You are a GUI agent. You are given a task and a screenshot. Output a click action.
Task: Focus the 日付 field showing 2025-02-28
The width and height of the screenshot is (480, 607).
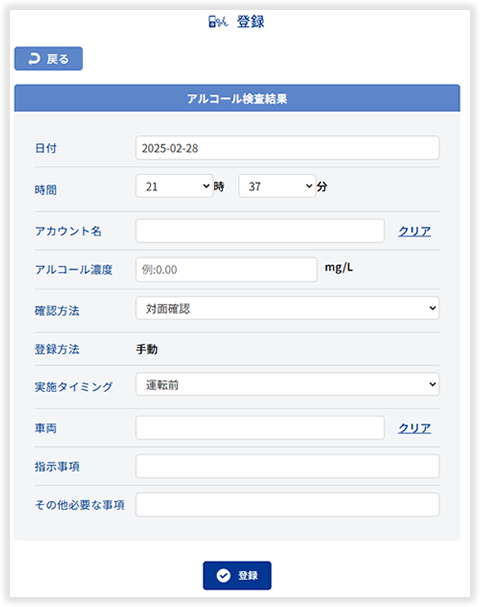(x=287, y=147)
